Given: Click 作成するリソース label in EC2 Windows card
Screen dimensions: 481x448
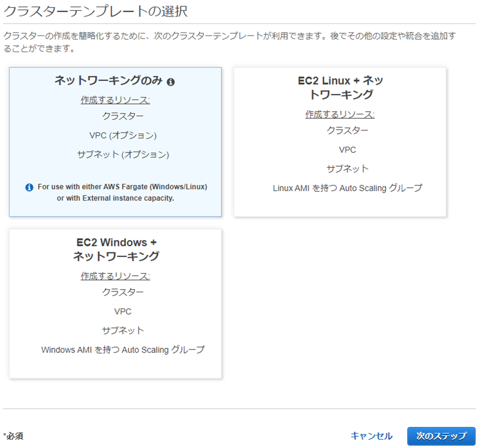Looking at the screenshot, I should click(115, 276).
